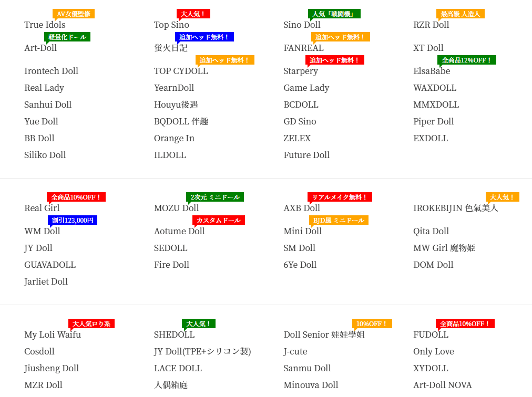Select the TOP CYDOLL link
532x397 pixels.
coord(181,71)
